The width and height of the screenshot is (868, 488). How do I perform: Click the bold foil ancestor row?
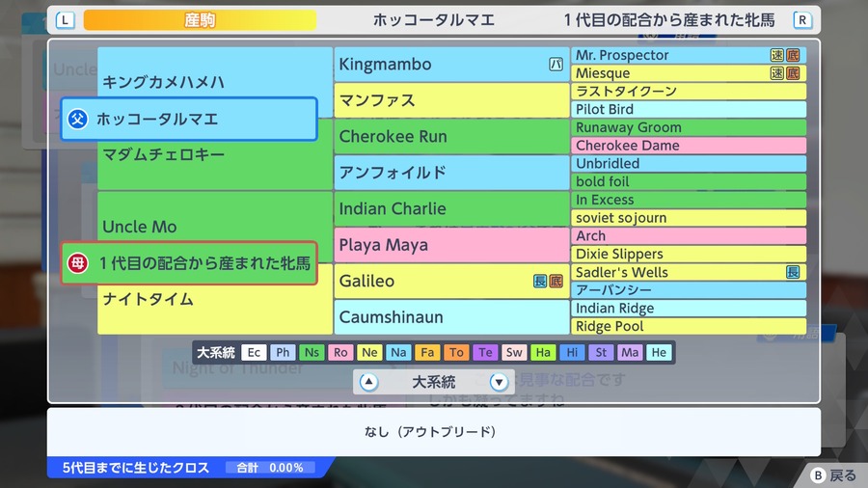[689, 181]
